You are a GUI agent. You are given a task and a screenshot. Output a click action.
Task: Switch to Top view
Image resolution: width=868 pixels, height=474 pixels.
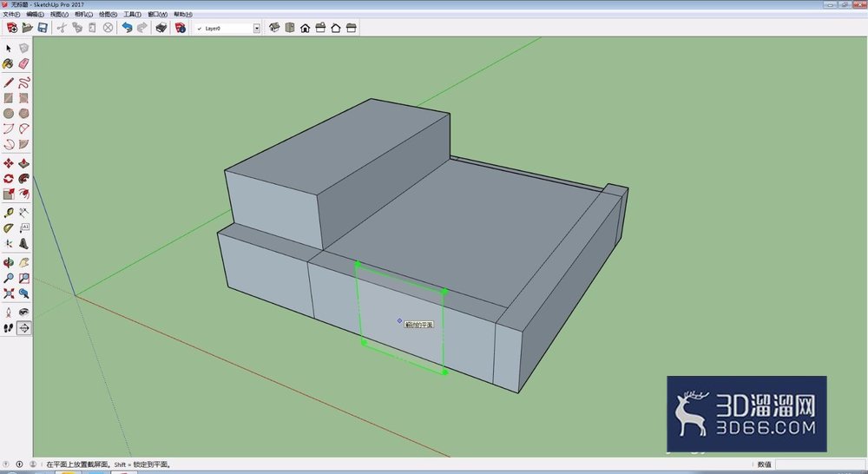(290, 28)
